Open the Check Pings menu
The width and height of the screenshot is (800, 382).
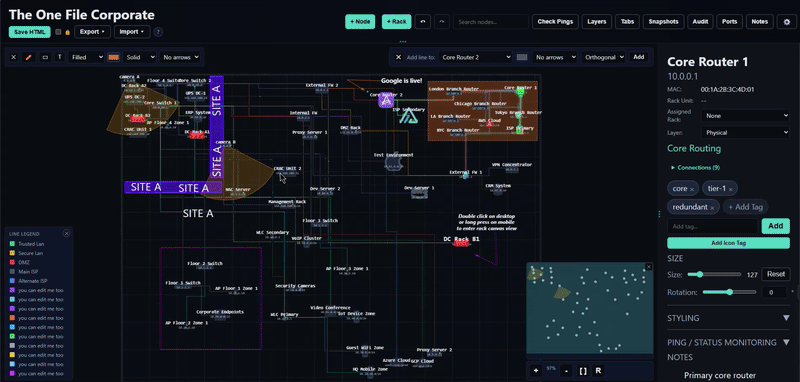(555, 22)
